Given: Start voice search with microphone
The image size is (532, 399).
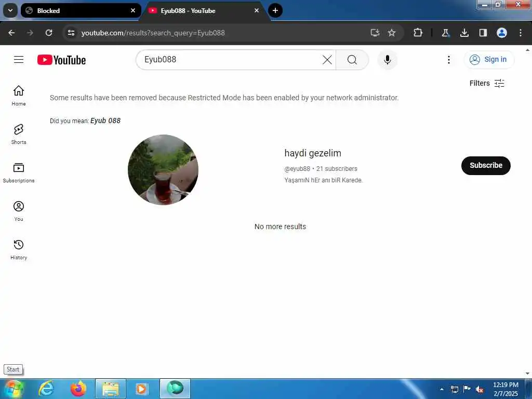Looking at the screenshot, I should tap(388, 60).
